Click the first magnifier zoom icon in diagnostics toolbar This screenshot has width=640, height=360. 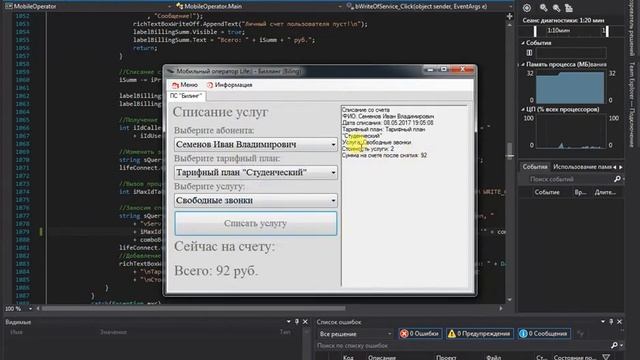(x=543, y=8)
